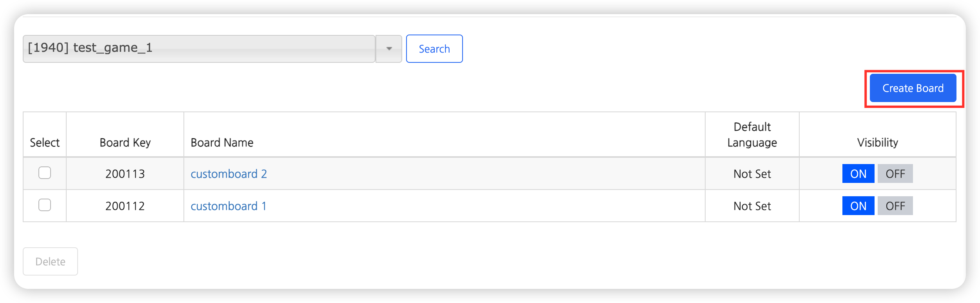Open the customboard 2 link

click(x=229, y=174)
